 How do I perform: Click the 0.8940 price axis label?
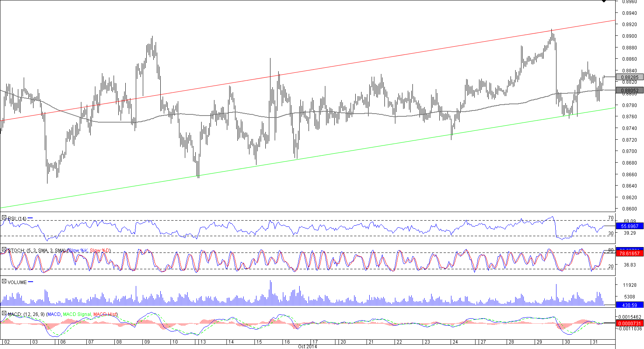(630, 13)
